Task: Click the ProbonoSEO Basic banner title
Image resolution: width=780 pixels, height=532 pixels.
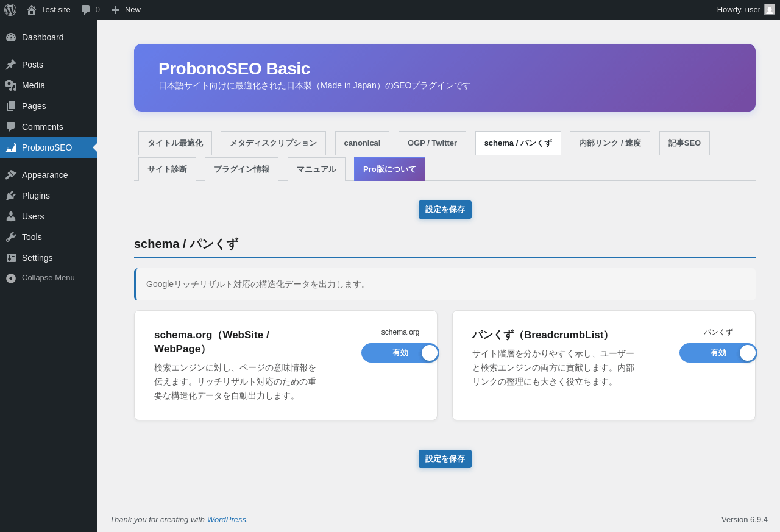Action: tap(234, 69)
